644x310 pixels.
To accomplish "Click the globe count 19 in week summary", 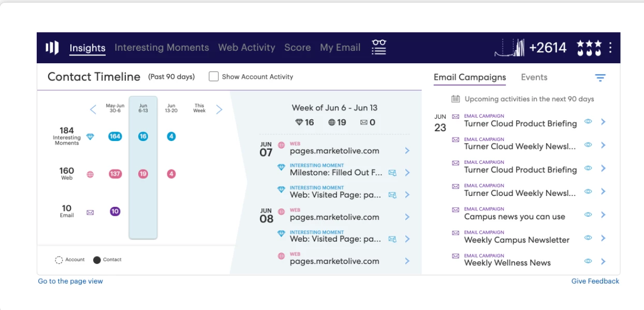I will click(337, 122).
